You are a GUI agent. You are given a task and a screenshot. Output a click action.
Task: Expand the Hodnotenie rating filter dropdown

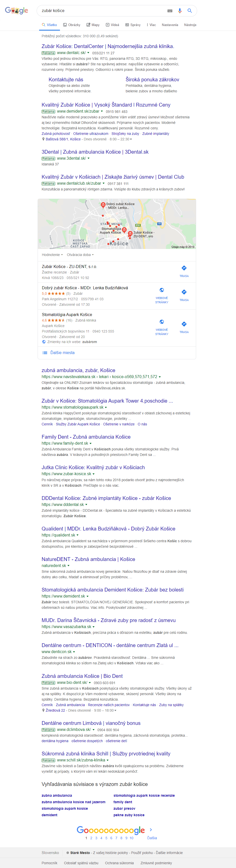point(52,255)
